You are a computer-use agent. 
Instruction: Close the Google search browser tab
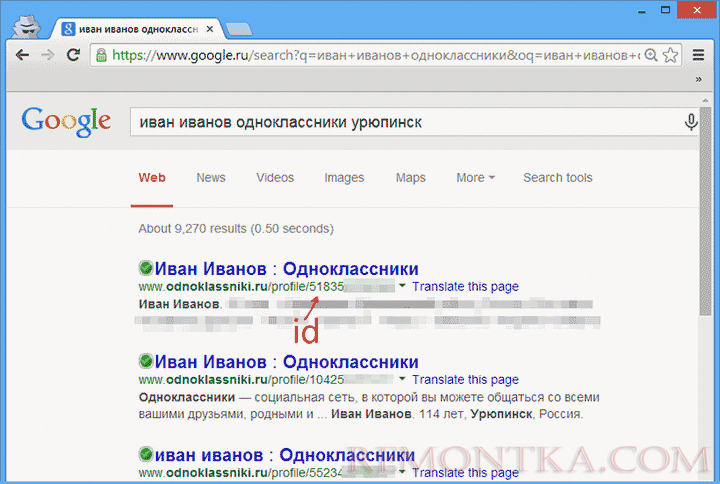pyautogui.click(x=210, y=29)
